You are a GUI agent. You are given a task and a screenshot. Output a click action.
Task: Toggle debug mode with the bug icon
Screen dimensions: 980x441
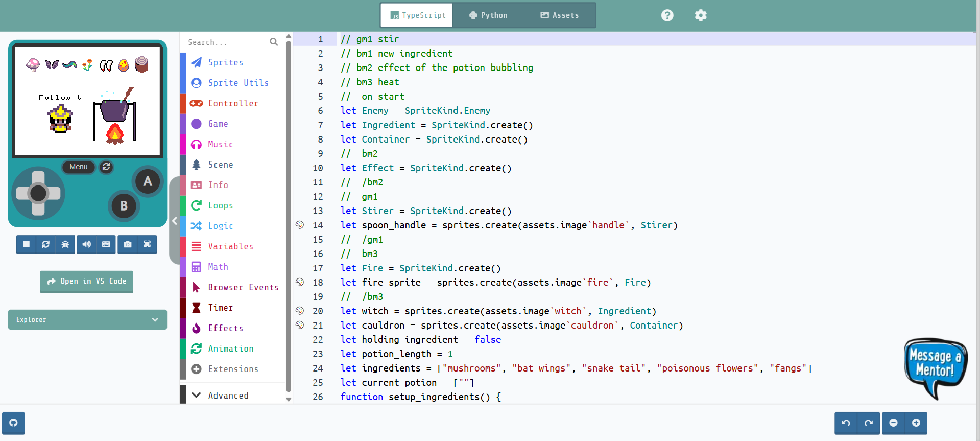coord(65,244)
